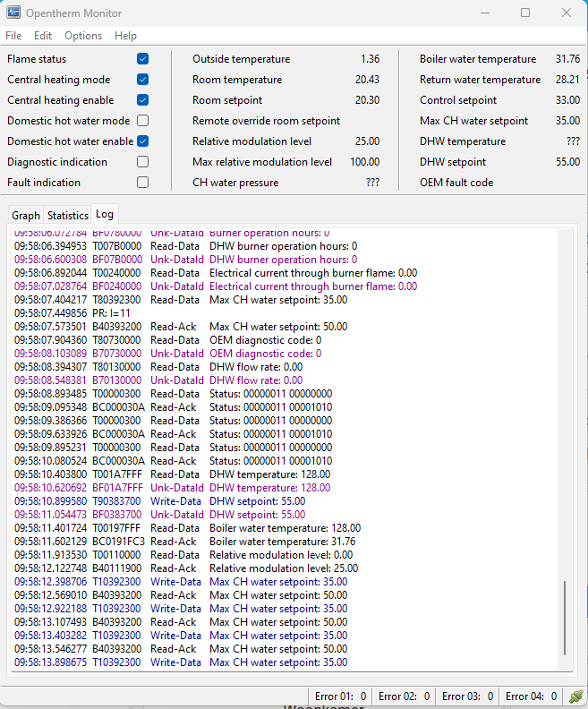Close the Opentherm Monitor window
588x709 pixels.
coord(567,13)
